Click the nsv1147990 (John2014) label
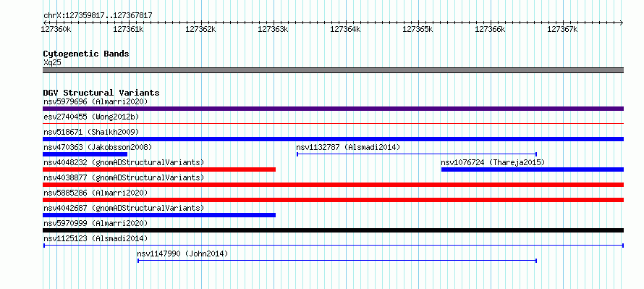The width and height of the screenshot is (644, 289). point(182,254)
